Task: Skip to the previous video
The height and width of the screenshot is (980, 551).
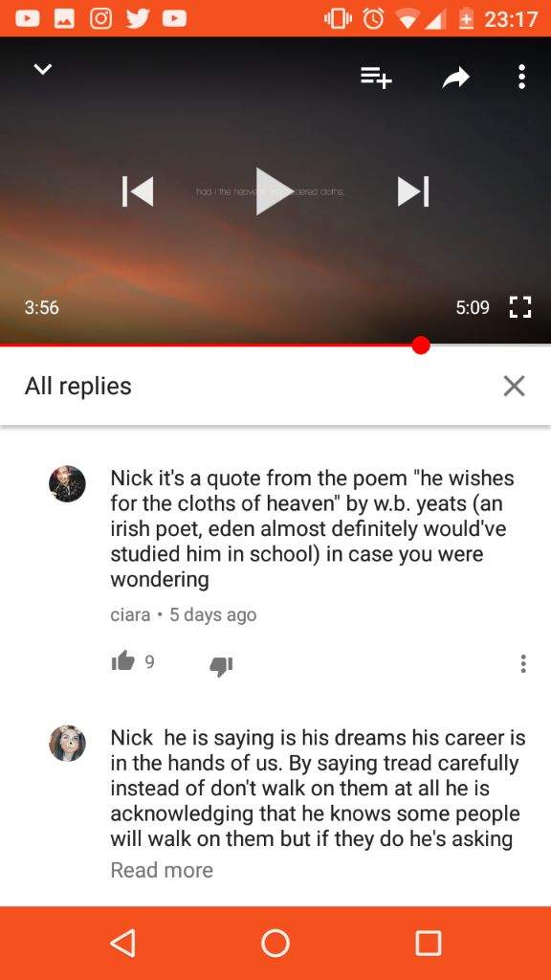Action: [x=138, y=190]
